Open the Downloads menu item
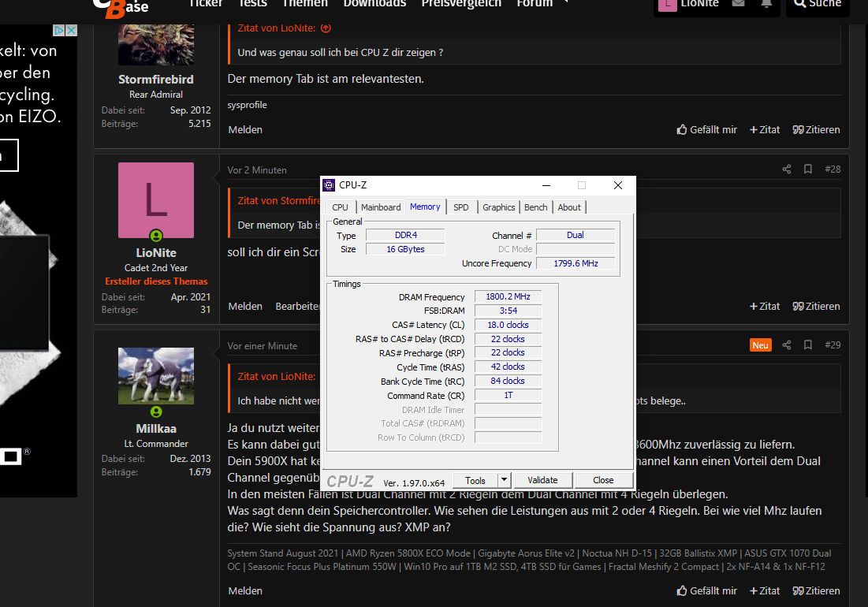The height and width of the screenshot is (607, 868). tap(374, 3)
